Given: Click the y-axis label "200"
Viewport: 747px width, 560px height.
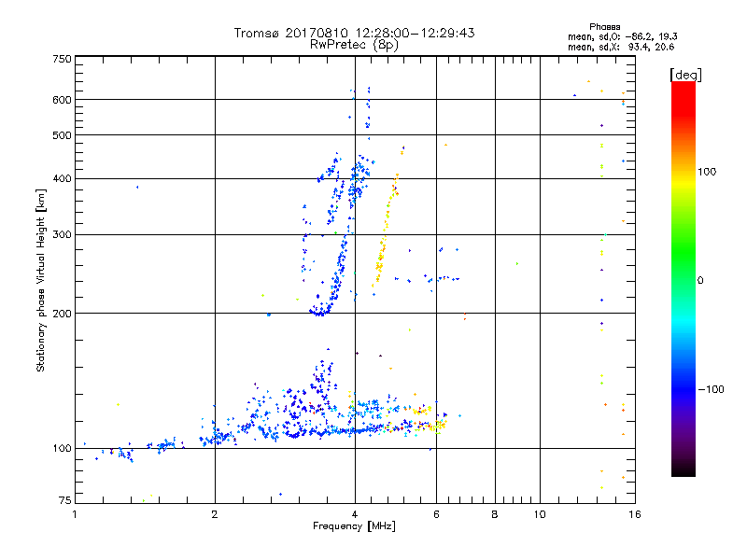Looking at the screenshot, I should [x=62, y=314].
